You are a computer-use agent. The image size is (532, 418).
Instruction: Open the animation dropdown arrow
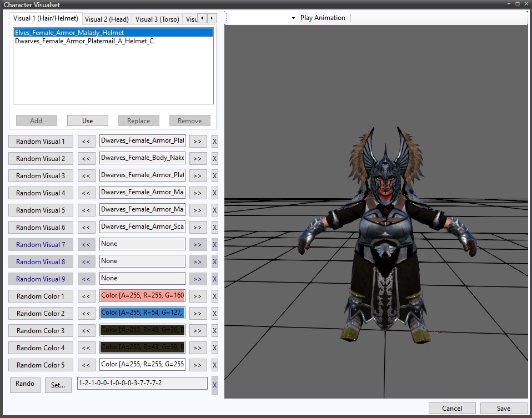tap(293, 18)
